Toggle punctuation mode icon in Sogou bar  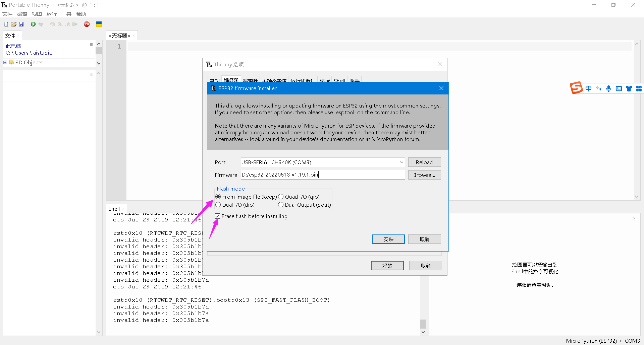(599, 88)
